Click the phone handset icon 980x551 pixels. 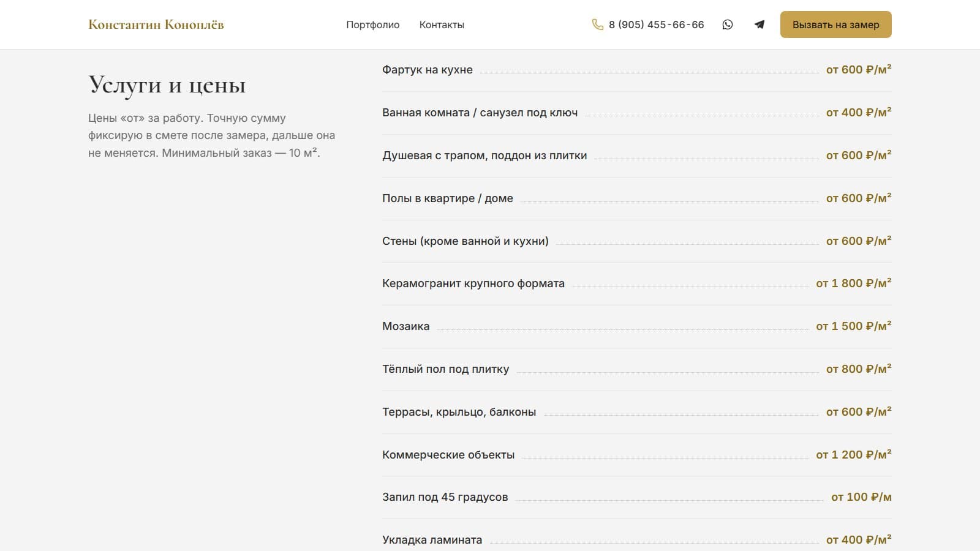tap(598, 24)
